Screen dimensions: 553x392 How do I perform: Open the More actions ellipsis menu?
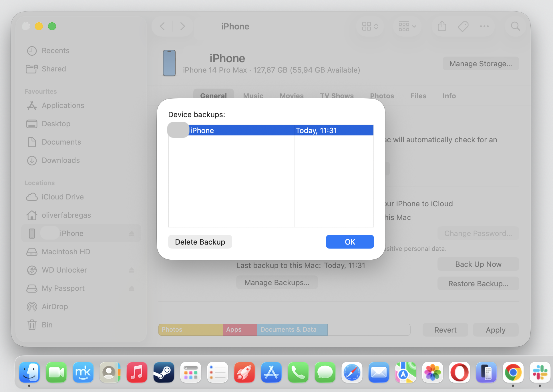[x=484, y=26]
